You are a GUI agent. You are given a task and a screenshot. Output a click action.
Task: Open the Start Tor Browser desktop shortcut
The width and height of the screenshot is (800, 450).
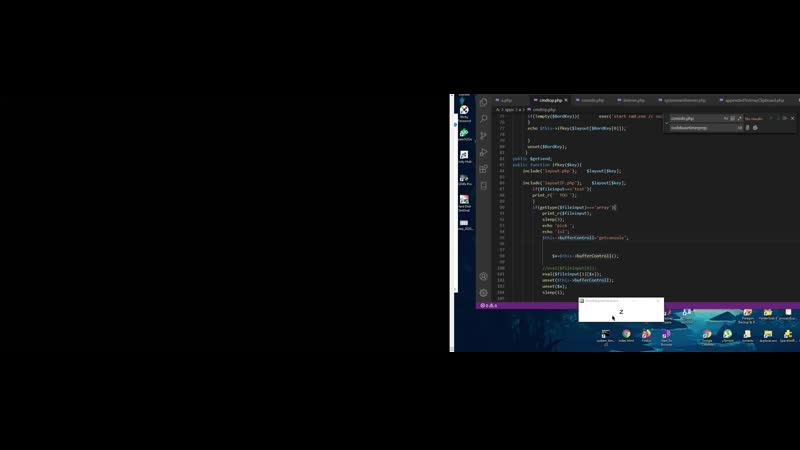[666, 337]
